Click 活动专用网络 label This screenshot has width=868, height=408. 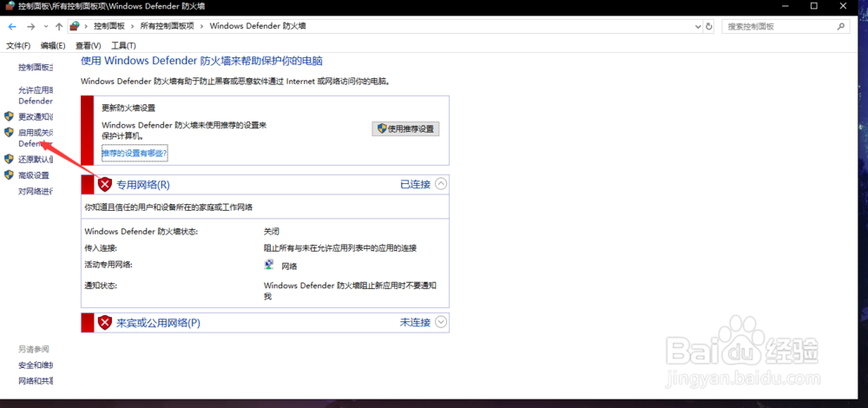coord(108,265)
